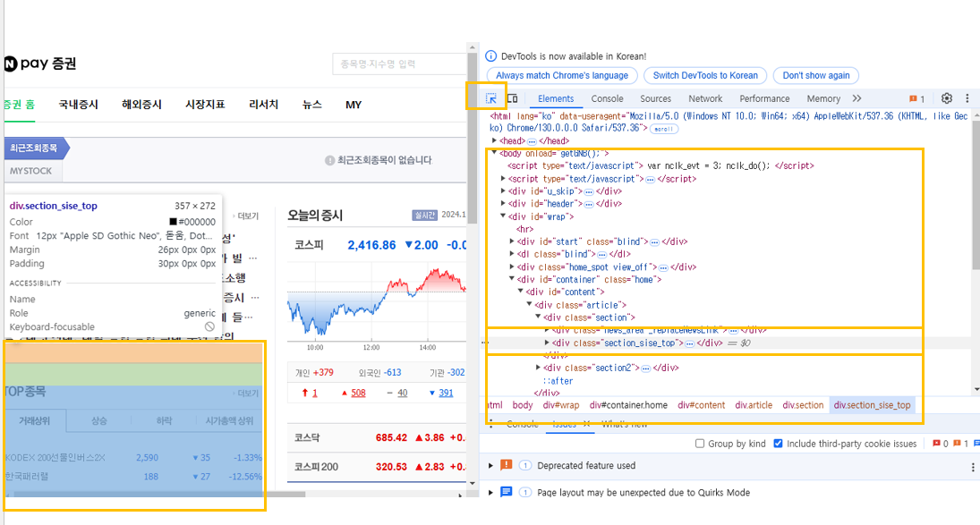Click Don't show again button

pos(815,75)
